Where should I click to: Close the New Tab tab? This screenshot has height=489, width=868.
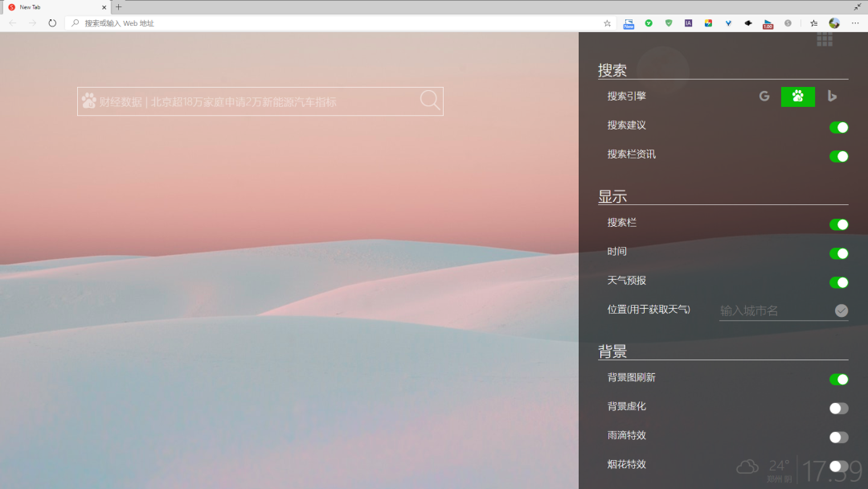[104, 7]
